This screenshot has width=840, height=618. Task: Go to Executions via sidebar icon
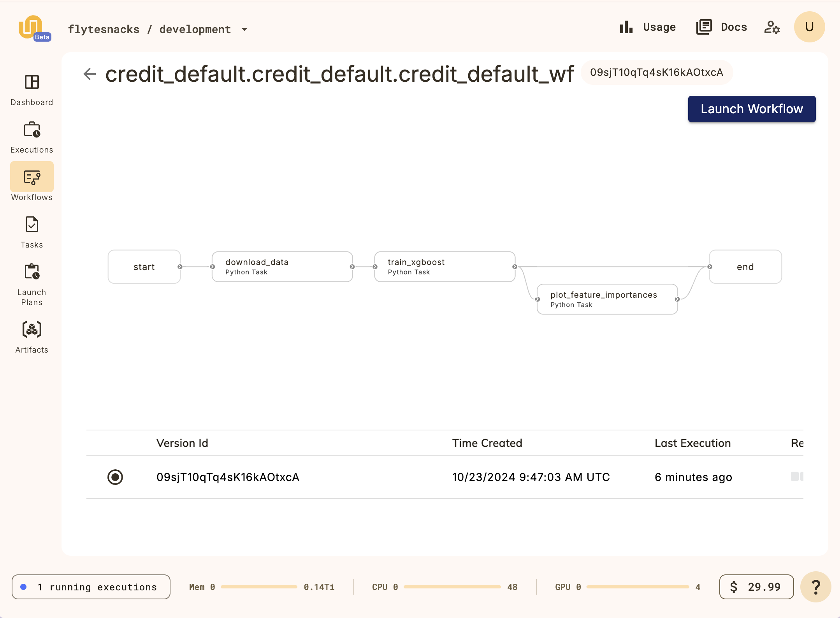point(32,130)
